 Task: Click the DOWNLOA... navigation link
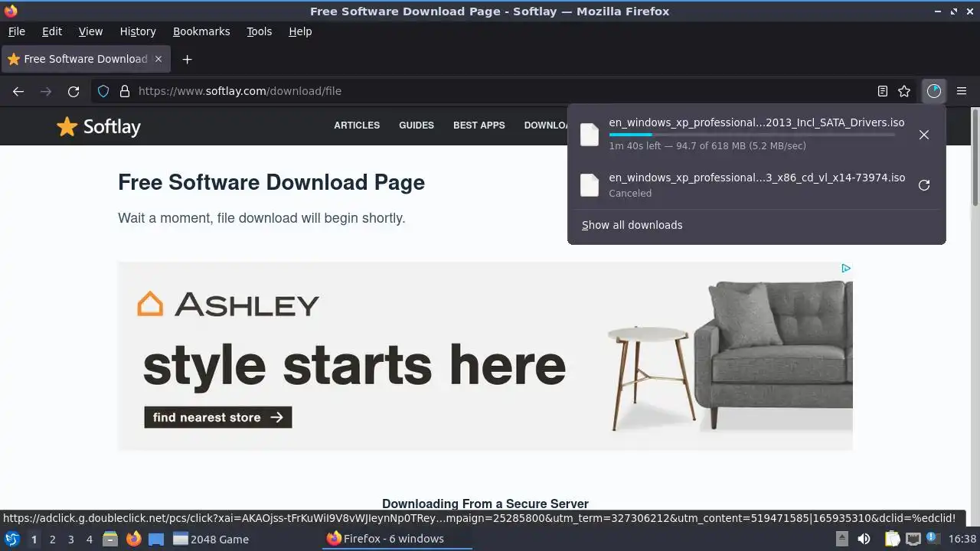point(546,126)
